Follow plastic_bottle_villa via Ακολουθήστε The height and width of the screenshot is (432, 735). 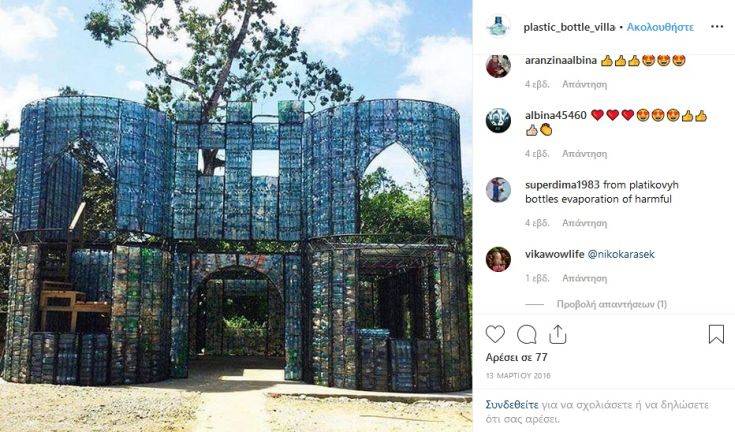coord(660,27)
